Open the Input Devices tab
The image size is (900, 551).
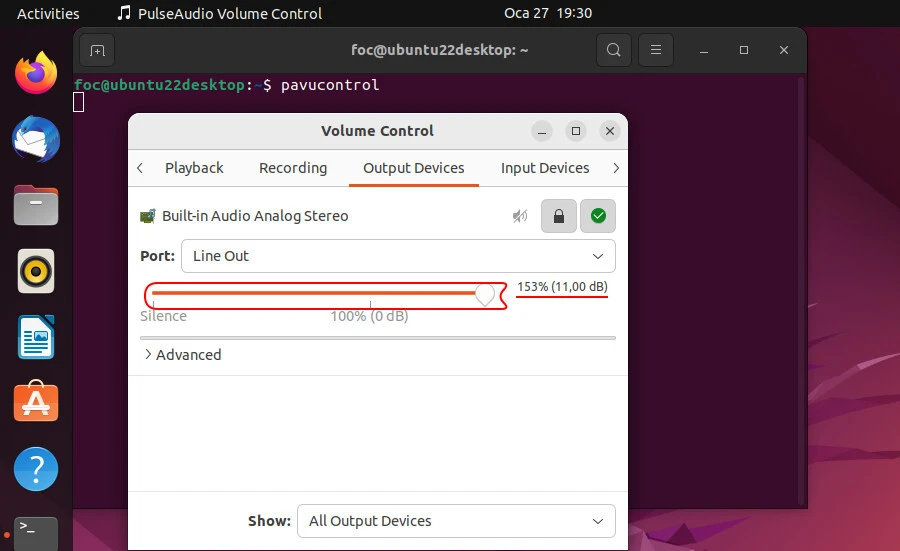point(545,168)
